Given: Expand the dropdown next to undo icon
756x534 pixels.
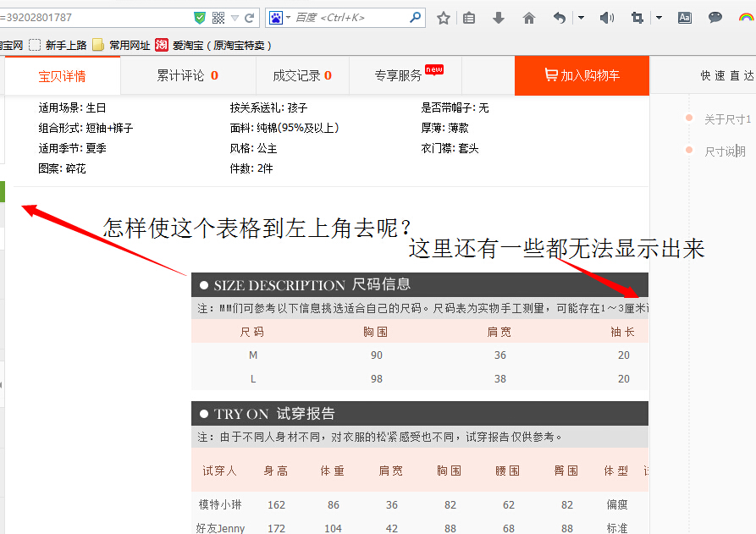Looking at the screenshot, I should (581, 19).
